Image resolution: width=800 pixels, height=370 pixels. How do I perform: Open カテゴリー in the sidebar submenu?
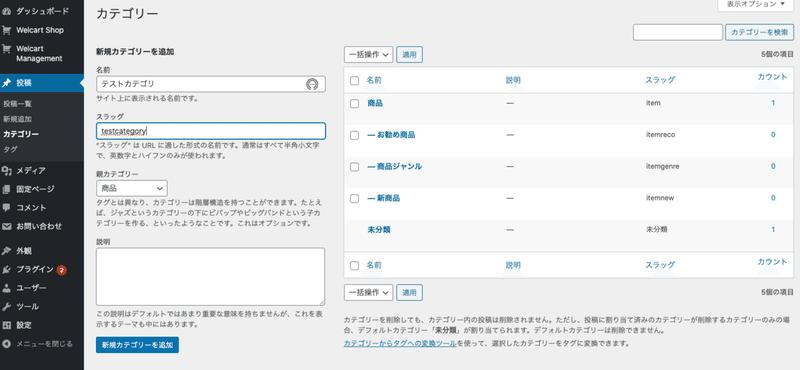coord(21,134)
